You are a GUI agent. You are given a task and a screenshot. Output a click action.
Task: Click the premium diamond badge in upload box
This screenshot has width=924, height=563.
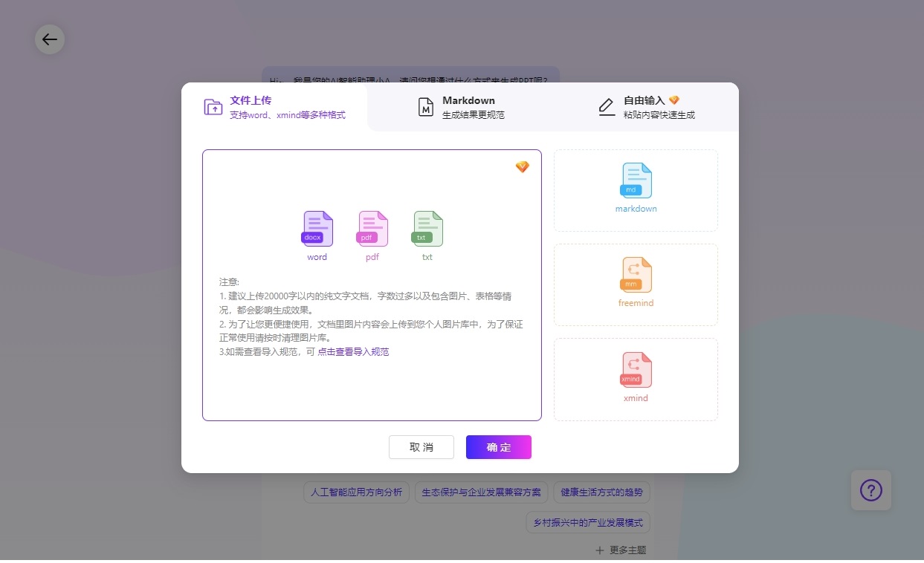click(523, 167)
